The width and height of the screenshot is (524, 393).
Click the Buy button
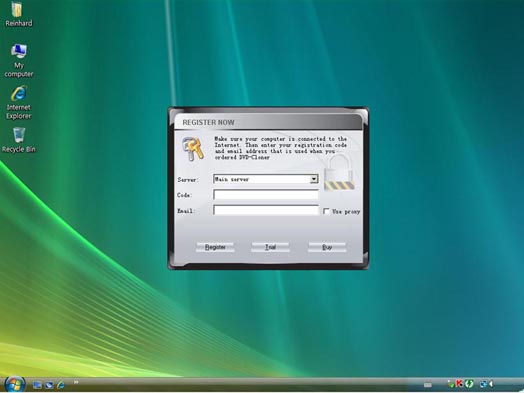(327, 247)
